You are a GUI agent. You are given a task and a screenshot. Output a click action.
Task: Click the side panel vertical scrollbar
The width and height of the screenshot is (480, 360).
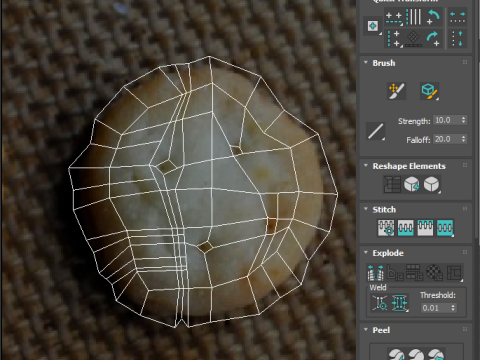[x=476, y=120]
